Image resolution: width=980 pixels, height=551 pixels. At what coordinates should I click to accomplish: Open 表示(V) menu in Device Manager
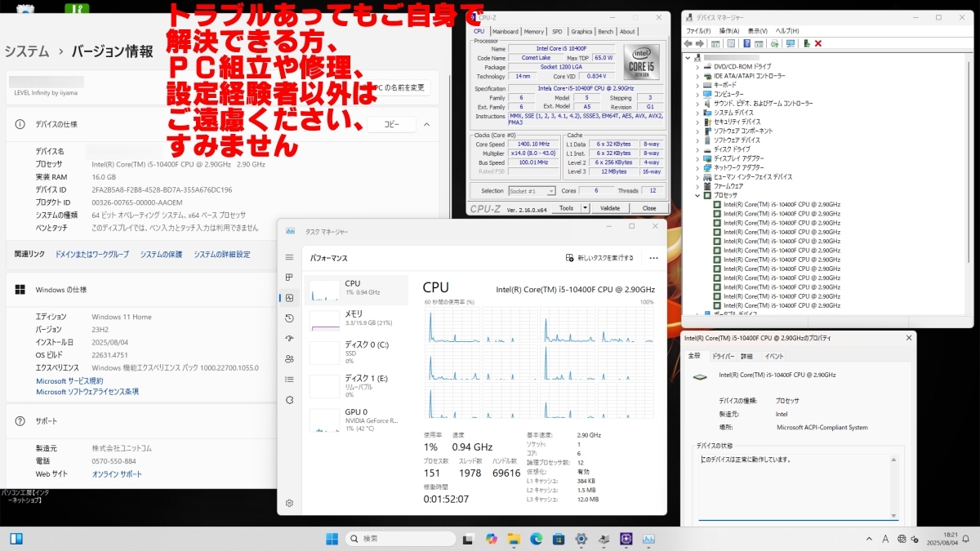758,31
